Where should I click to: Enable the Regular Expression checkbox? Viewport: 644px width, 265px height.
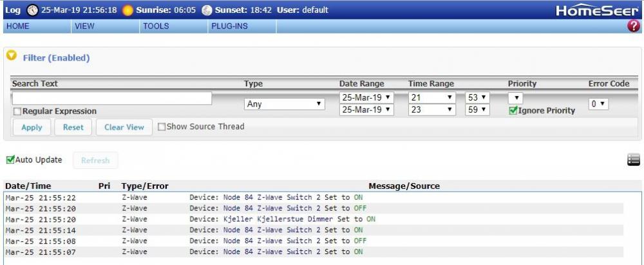(x=17, y=112)
